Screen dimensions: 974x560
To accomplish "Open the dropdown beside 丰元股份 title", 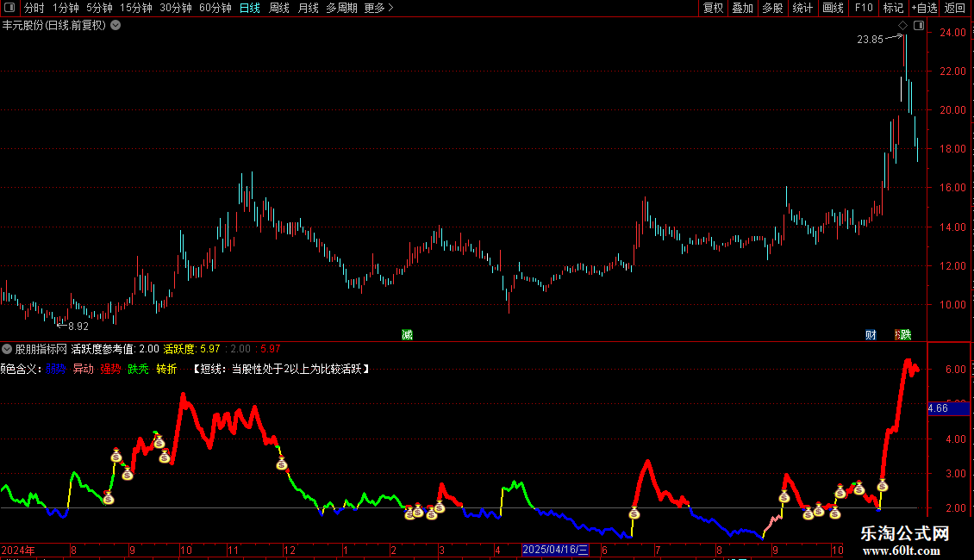I will 116,26.
